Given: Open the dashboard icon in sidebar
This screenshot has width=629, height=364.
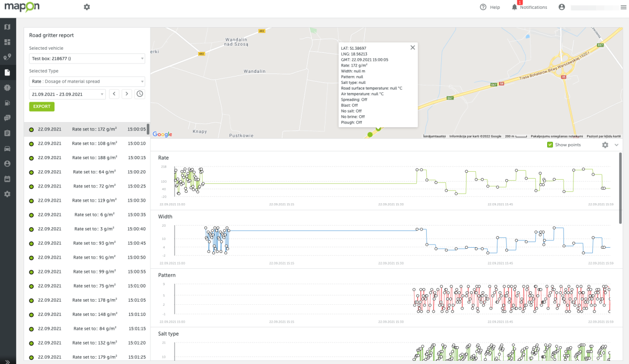Looking at the screenshot, I should coord(7,42).
